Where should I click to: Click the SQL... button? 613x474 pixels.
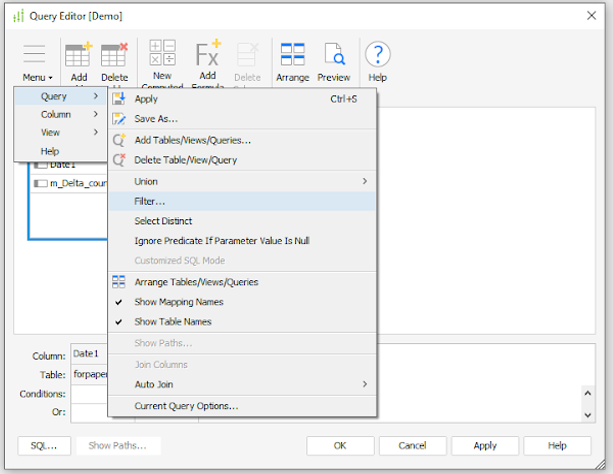pos(43,446)
